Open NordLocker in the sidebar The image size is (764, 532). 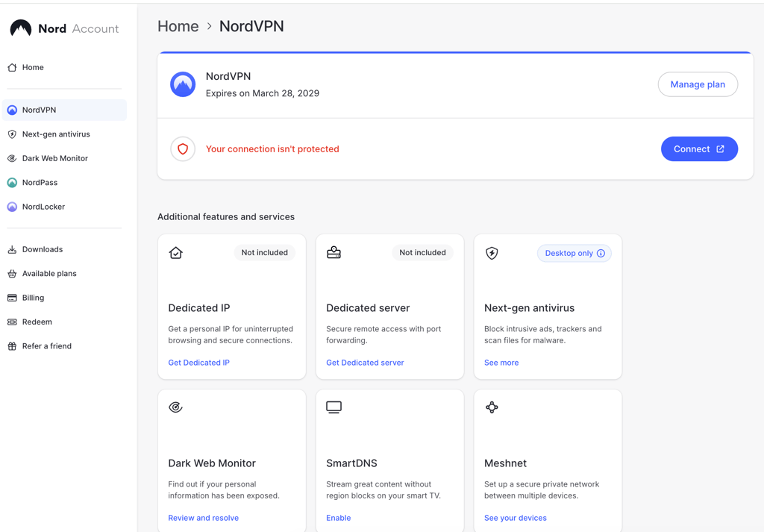[64, 207]
